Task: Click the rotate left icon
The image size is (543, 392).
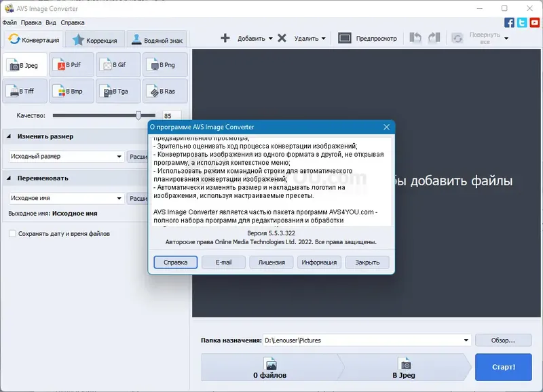Action: click(415, 38)
